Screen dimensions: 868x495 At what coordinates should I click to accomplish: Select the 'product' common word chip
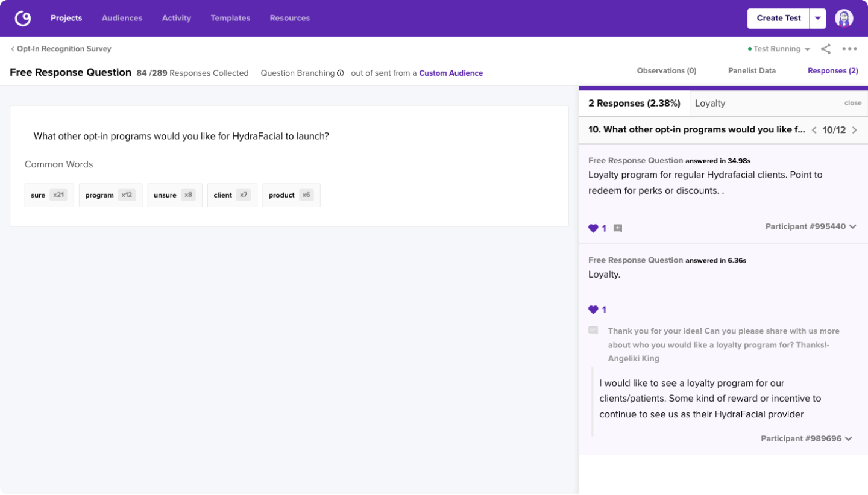tap(291, 195)
